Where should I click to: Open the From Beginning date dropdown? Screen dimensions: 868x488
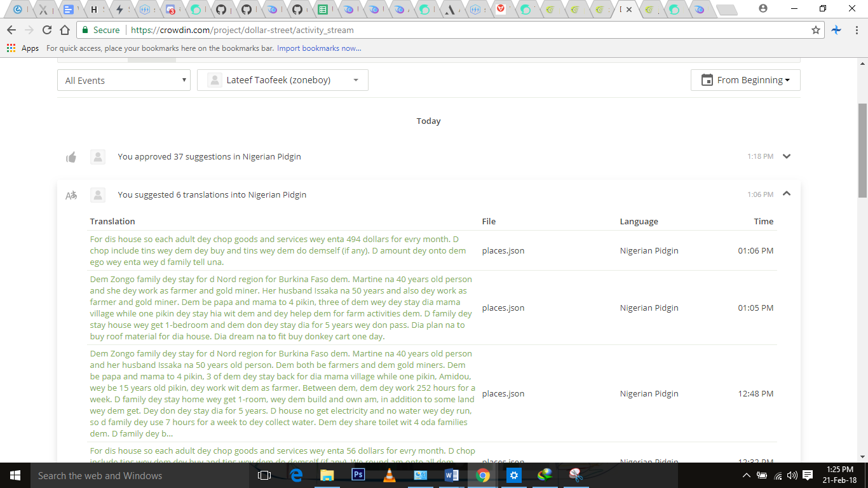click(745, 80)
